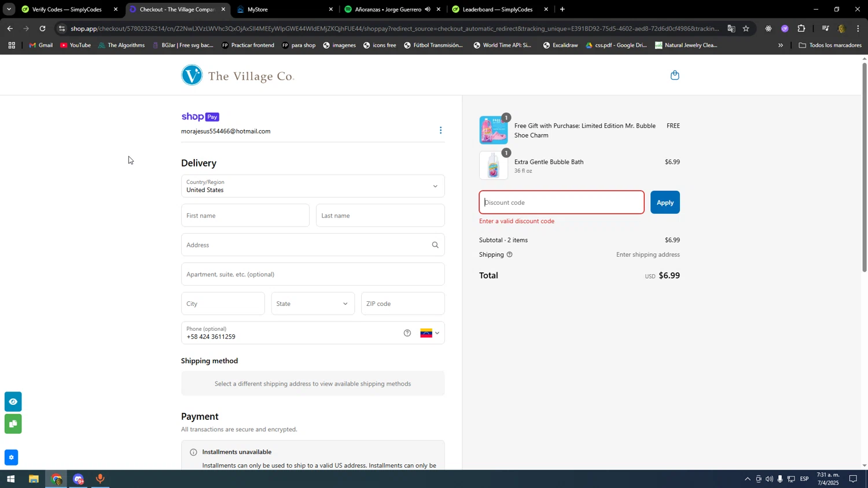Click the Mr. Bubble Shoe Charm thumbnail

click(x=494, y=130)
